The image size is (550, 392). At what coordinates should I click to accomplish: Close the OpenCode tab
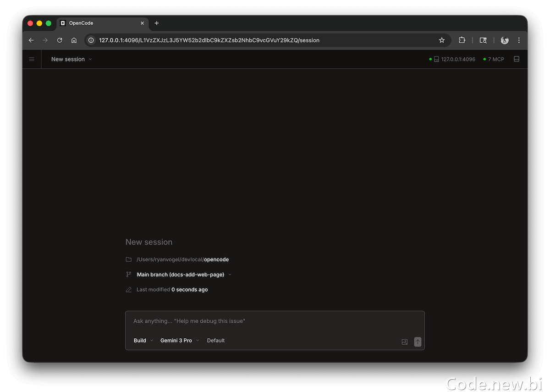point(142,23)
